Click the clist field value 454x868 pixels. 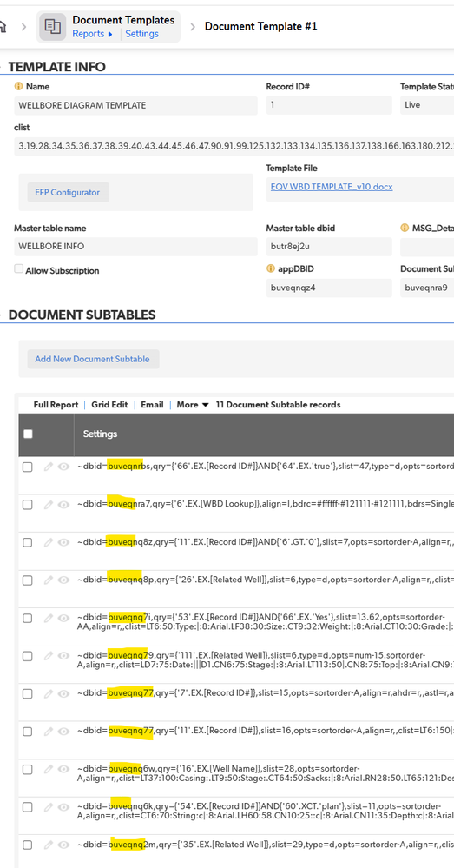coord(234,146)
